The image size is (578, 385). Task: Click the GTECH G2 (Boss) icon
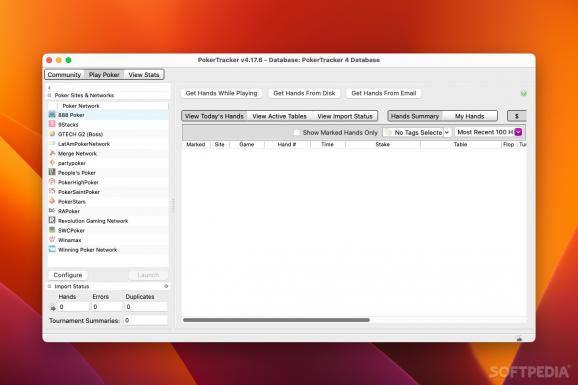[x=52, y=134]
